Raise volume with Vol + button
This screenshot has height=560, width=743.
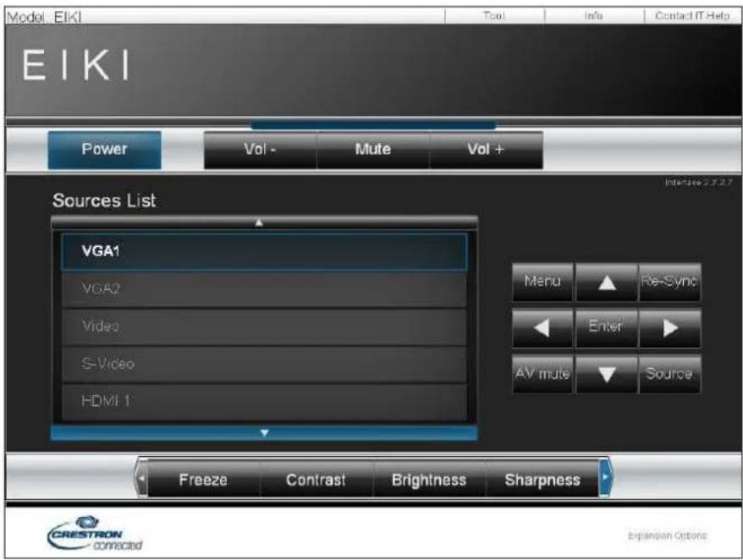click(487, 150)
